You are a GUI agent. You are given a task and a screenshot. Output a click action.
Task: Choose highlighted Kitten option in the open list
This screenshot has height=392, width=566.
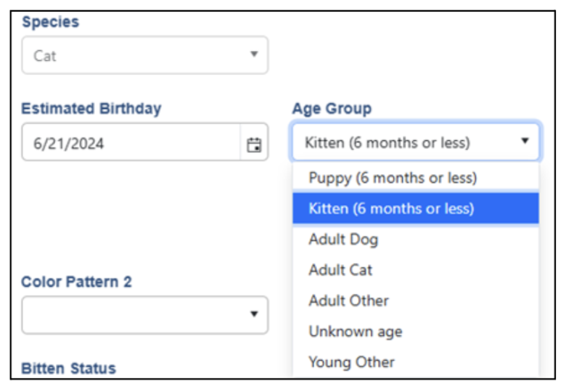tap(391, 209)
